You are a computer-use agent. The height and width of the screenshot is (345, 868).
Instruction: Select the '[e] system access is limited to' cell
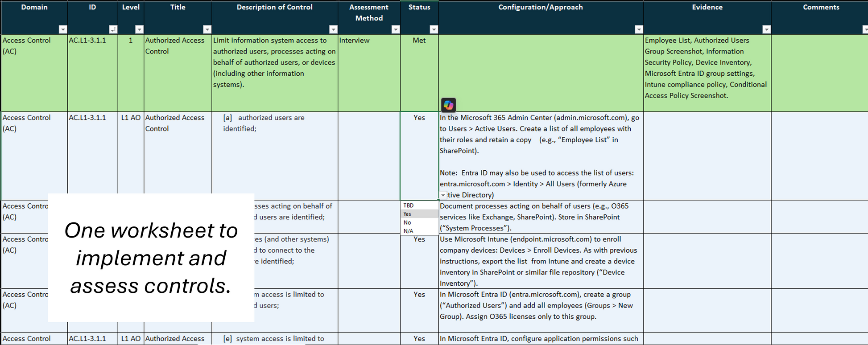click(x=275, y=339)
